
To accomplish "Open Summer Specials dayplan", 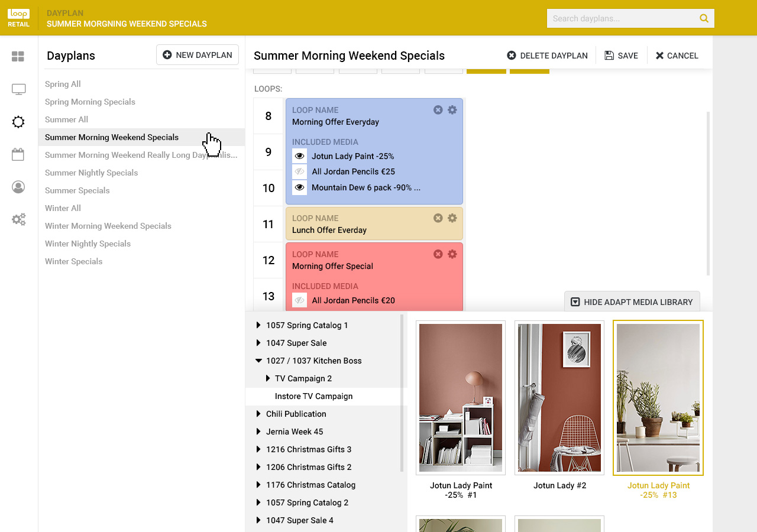I will pyautogui.click(x=77, y=190).
